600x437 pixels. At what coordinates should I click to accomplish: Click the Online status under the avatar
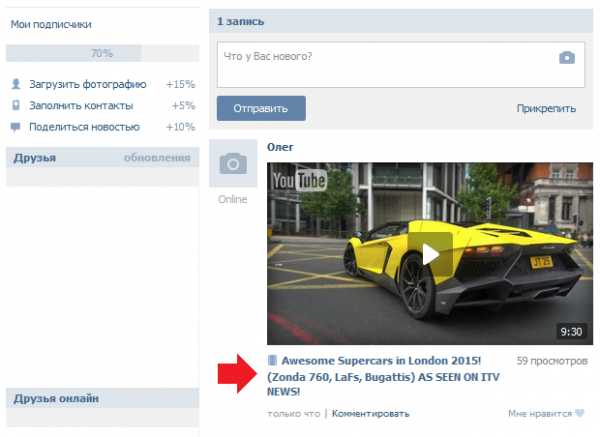point(233,199)
